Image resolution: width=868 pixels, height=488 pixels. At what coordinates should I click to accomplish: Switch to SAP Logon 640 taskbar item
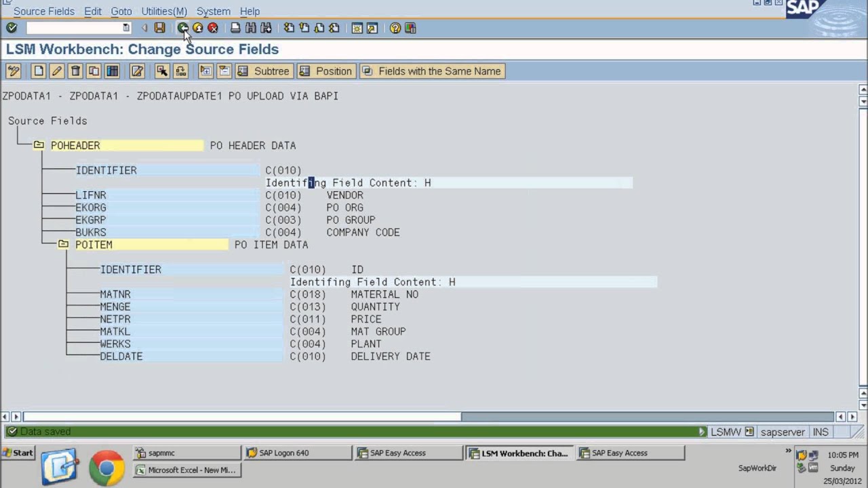[297, 453]
